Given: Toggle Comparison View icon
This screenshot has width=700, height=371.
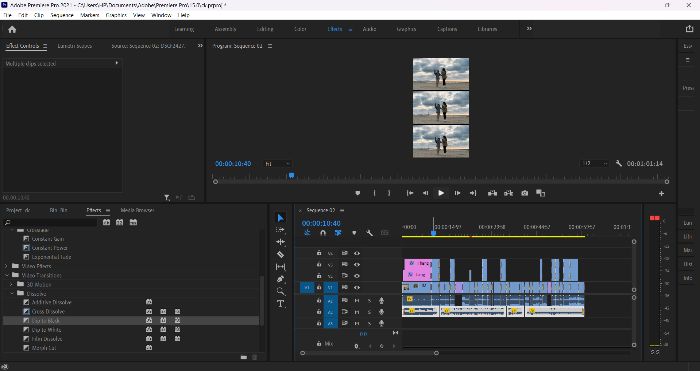Looking at the screenshot, I should tap(541, 193).
